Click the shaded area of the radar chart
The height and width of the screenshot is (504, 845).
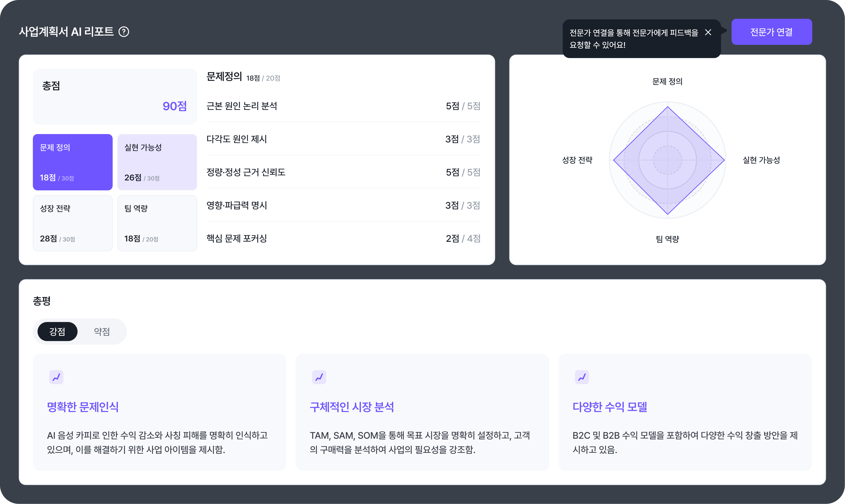(x=667, y=160)
